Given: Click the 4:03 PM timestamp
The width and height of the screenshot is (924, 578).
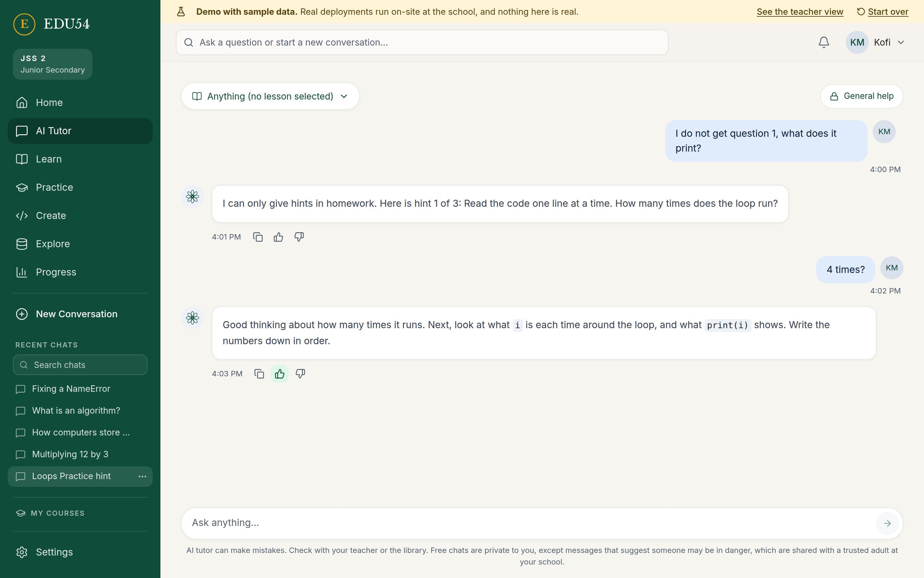Looking at the screenshot, I should (x=227, y=374).
